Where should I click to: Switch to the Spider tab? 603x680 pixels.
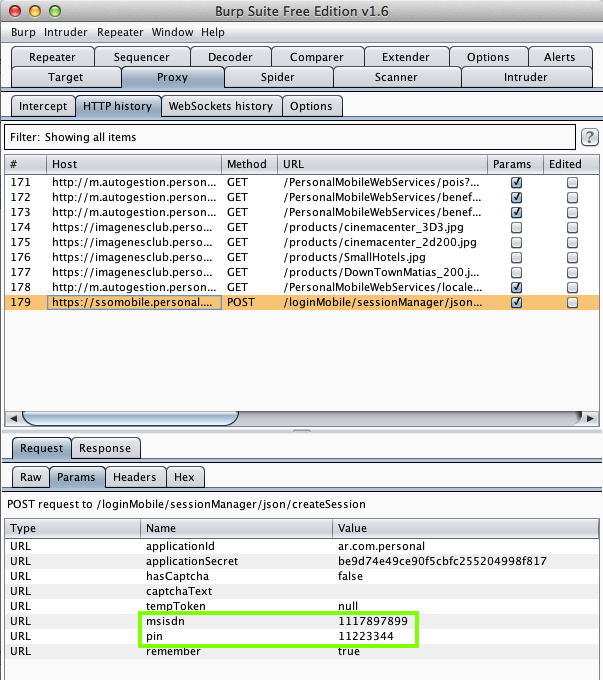278,77
